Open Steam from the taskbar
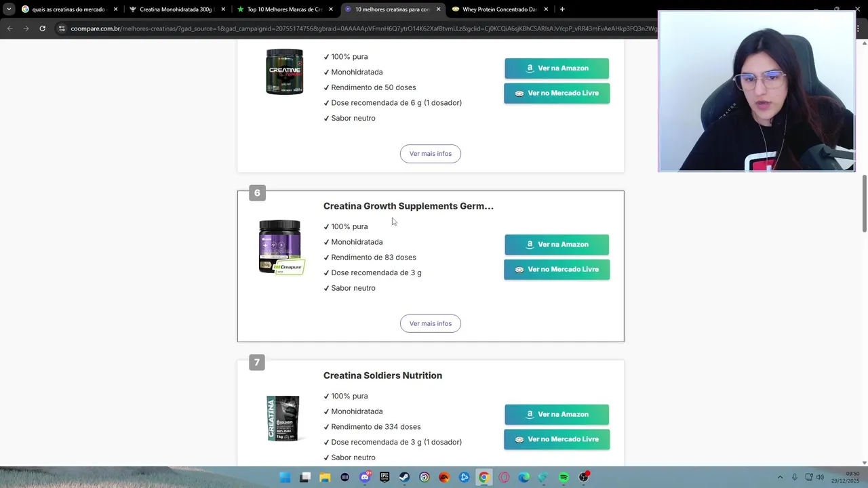 pos(404,477)
